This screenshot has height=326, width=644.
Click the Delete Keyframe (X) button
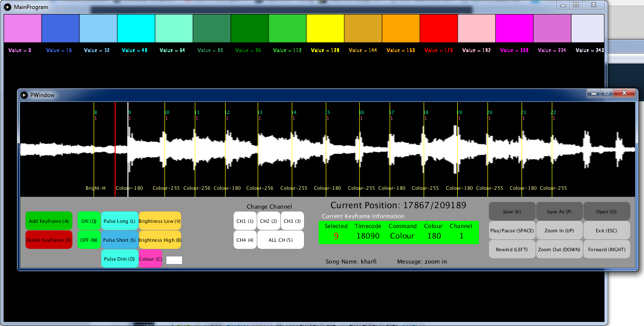coord(49,240)
